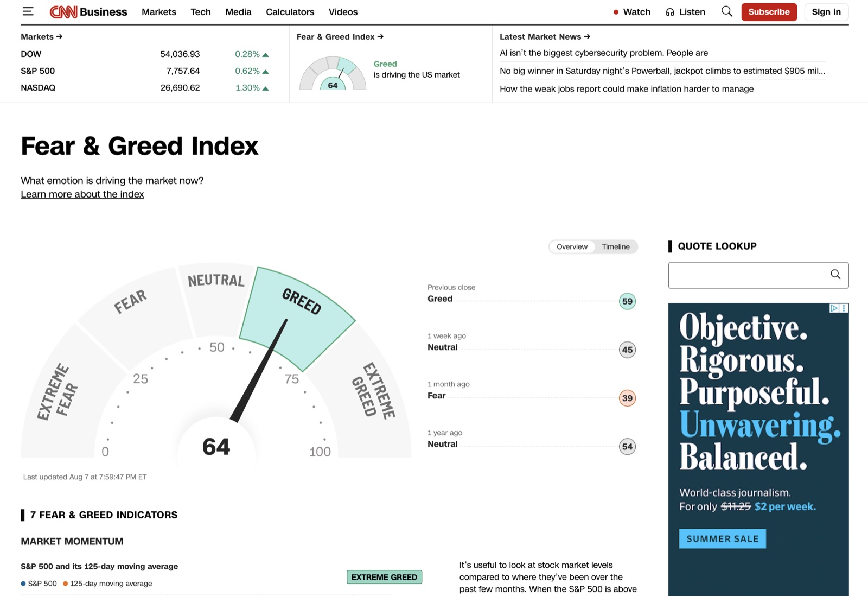Open the Videos section
Screen dimensions: 868x596
click(343, 12)
